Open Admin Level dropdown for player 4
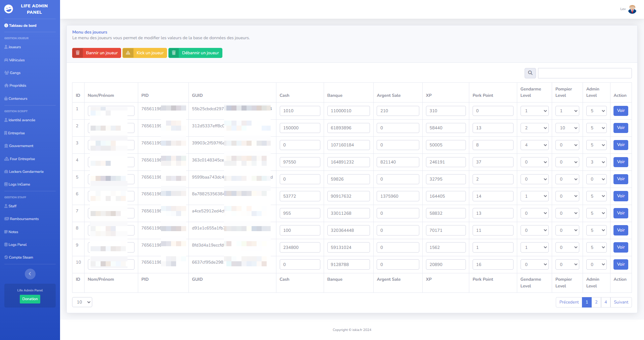Image resolution: width=644 pixels, height=340 pixels. tap(596, 162)
